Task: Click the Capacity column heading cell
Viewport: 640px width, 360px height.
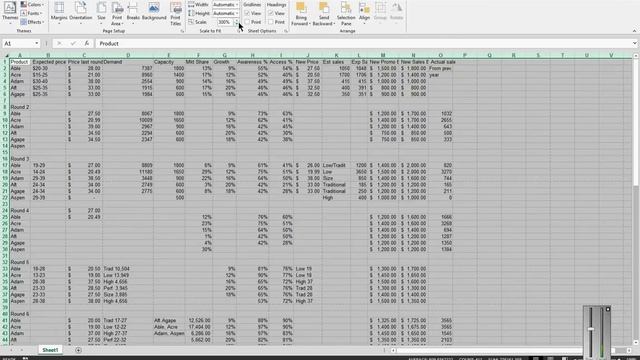Action: 169,62
